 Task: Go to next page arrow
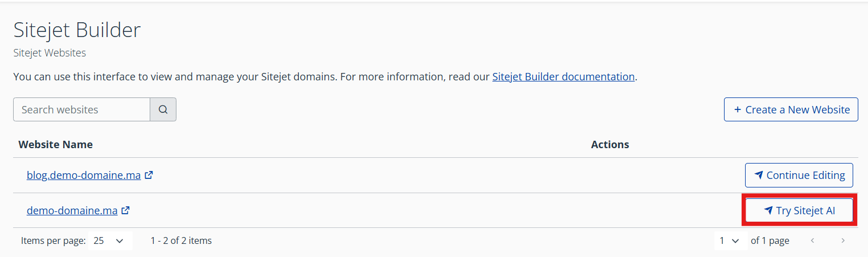(843, 240)
